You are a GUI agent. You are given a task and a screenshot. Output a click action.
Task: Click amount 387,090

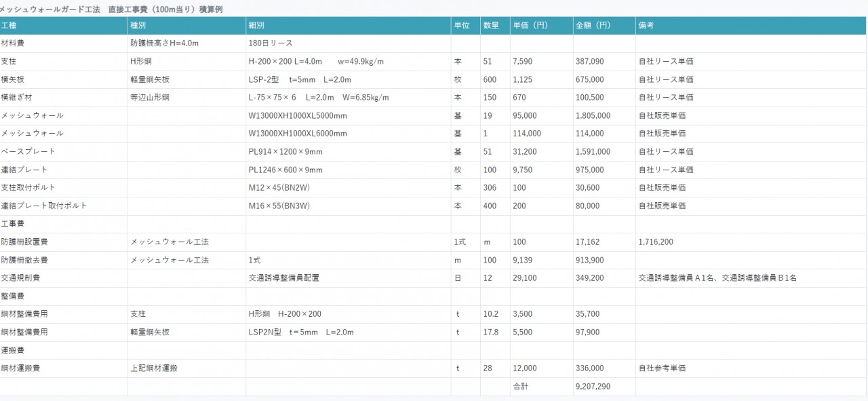589,61
